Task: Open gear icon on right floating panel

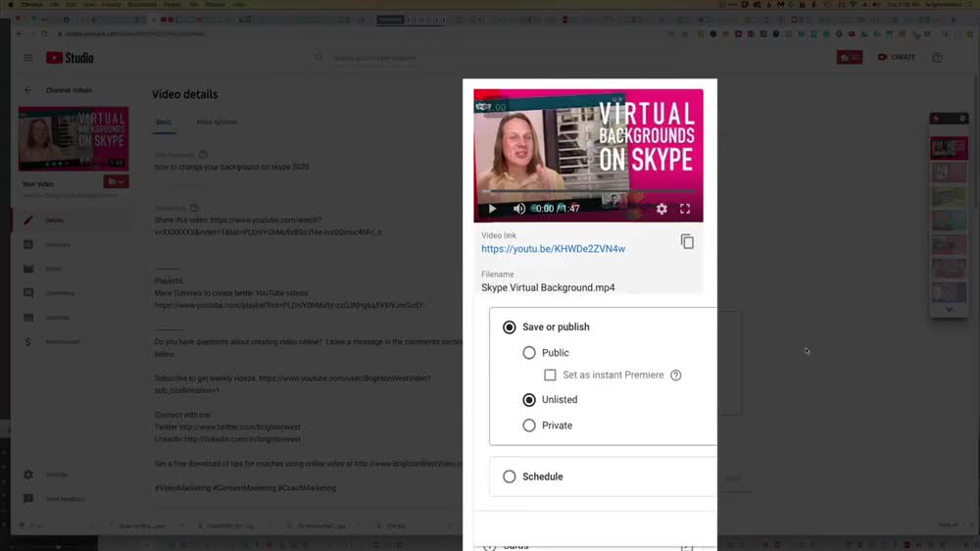Action: click(962, 119)
